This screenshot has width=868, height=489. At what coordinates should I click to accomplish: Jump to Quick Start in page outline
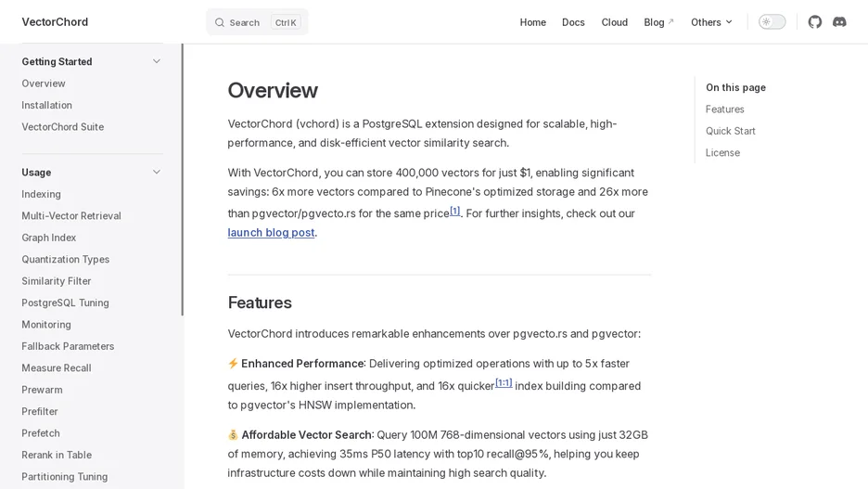tap(730, 131)
